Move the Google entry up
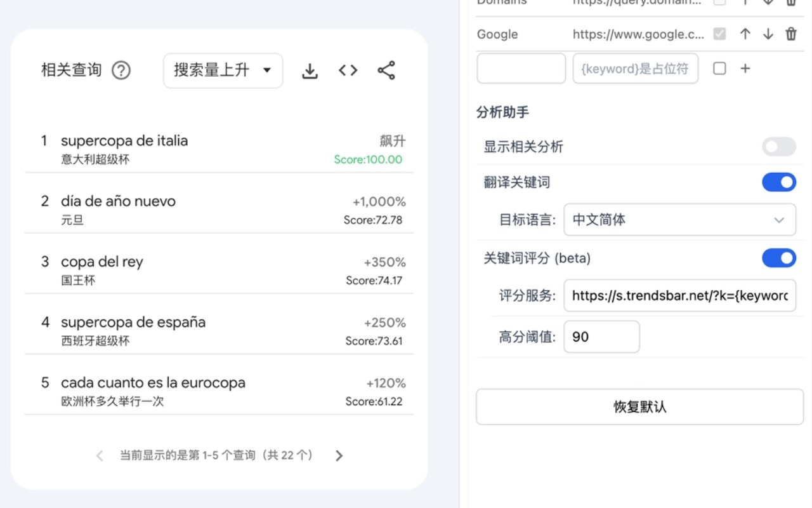The image size is (812, 508). coord(745,34)
